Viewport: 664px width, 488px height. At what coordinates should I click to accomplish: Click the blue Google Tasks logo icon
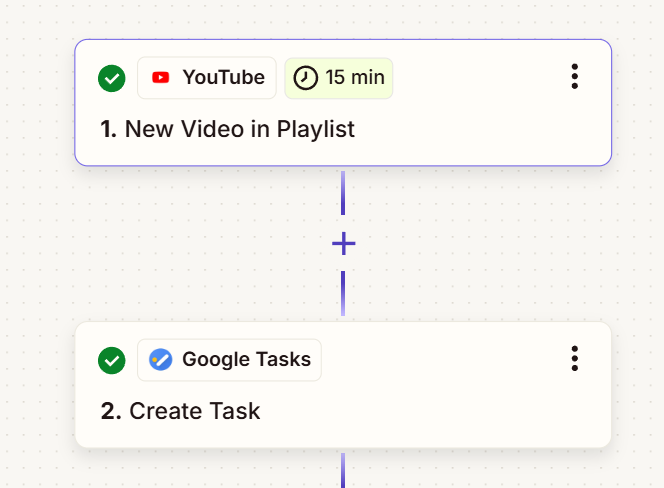tap(160, 360)
